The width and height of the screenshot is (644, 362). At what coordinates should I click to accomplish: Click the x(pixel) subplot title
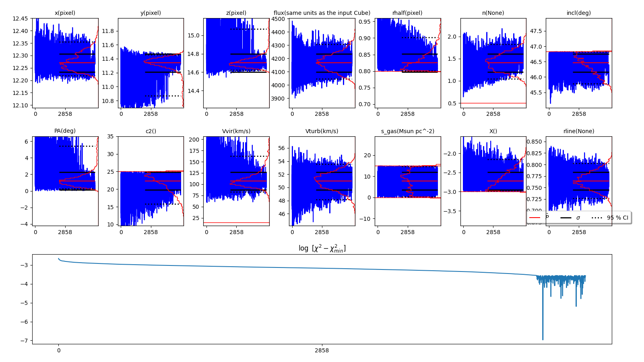[65, 13]
